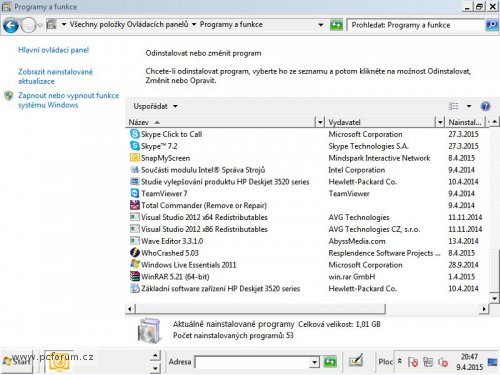This screenshot has height=375, width=500.
Task: Click the Wave Editor 3.3.1.0 icon
Action: click(134, 241)
